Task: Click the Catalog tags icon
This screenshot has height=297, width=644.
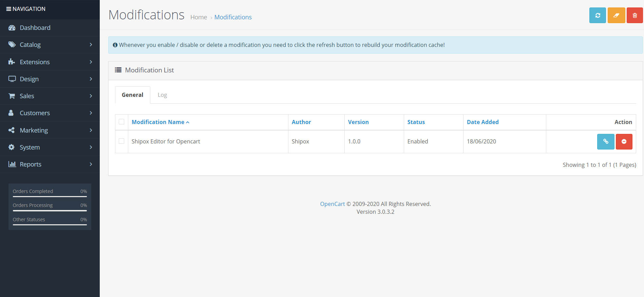Action: [12, 45]
